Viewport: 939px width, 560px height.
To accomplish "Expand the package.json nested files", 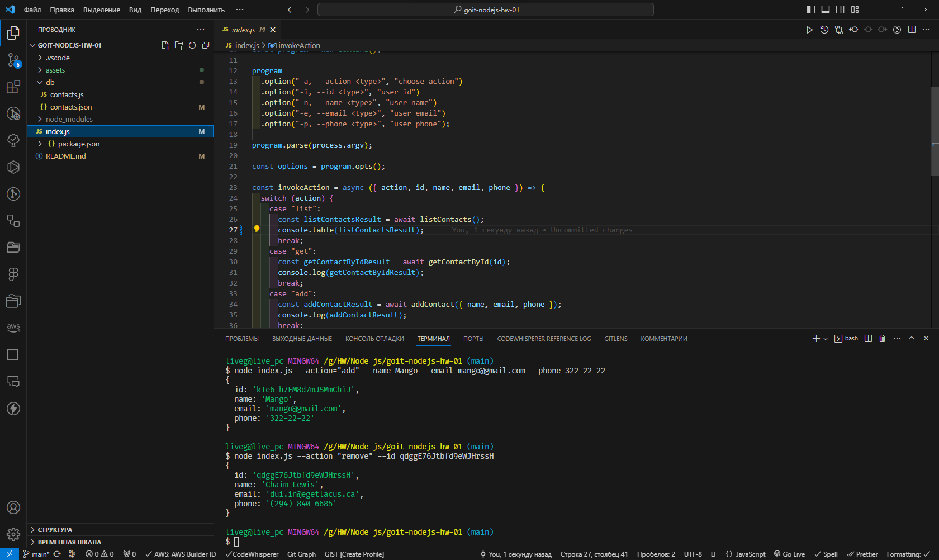I will 40,144.
